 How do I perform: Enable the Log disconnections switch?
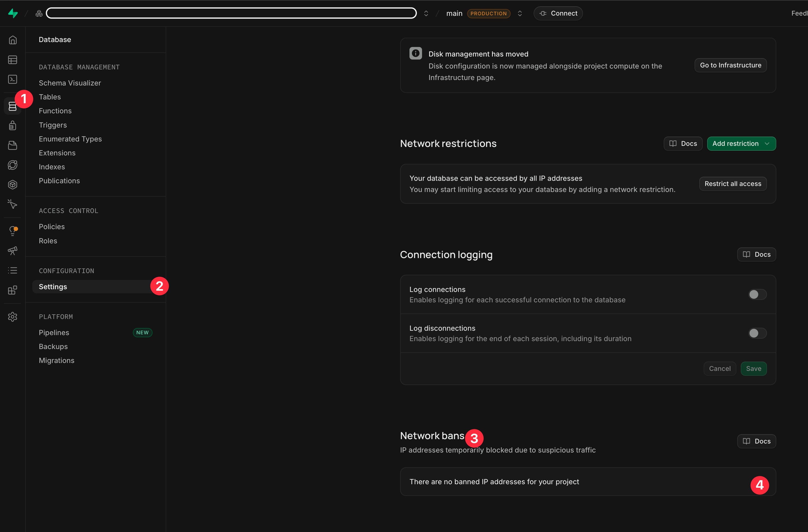(x=757, y=333)
